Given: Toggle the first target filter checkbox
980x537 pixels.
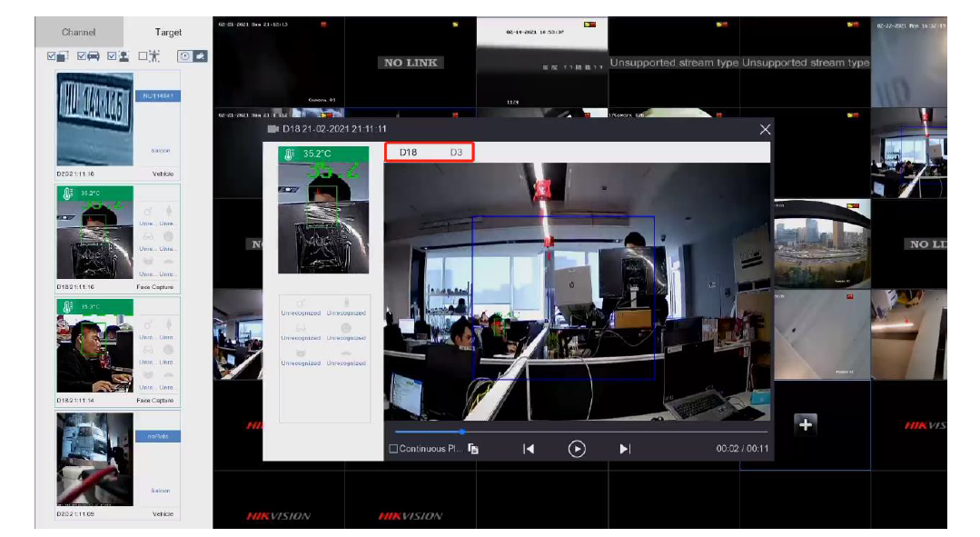Looking at the screenshot, I should (53, 55).
